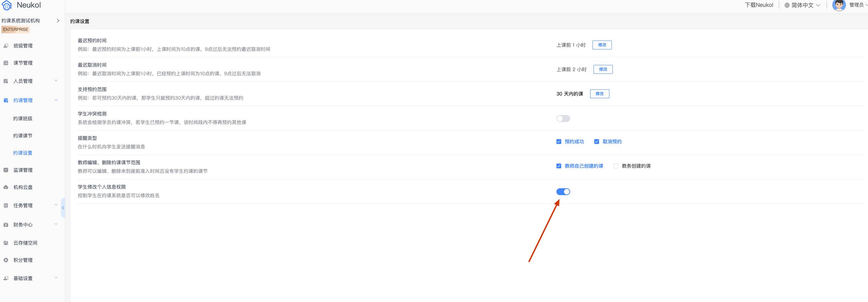Viewport: 868px width, 302px height.
Task: Click the 最迟取消时间 setting label
Action: point(92,65)
